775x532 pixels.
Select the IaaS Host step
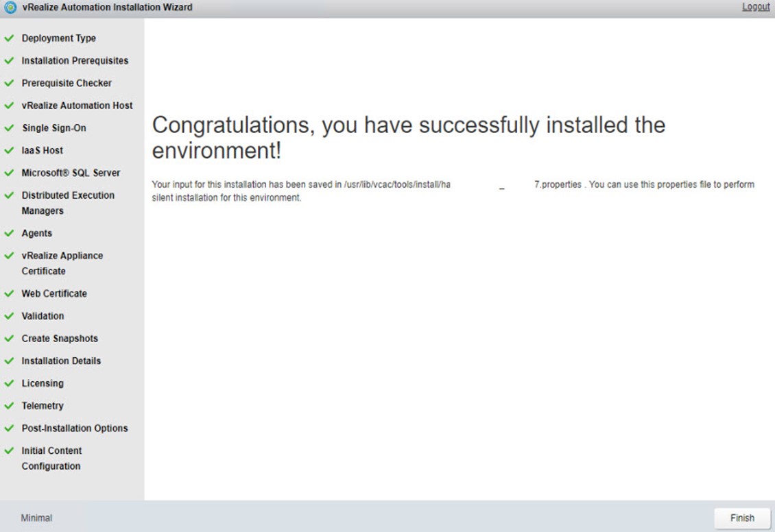click(42, 150)
